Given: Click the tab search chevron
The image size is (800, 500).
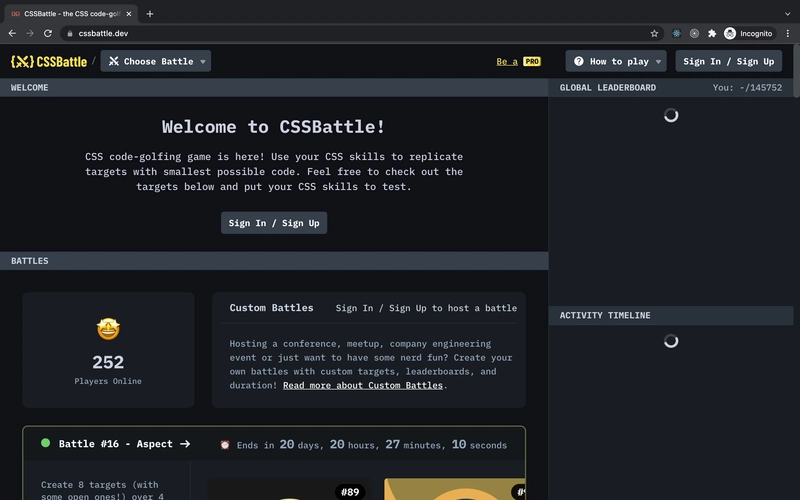Looking at the screenshot, I should pos(788,14).
